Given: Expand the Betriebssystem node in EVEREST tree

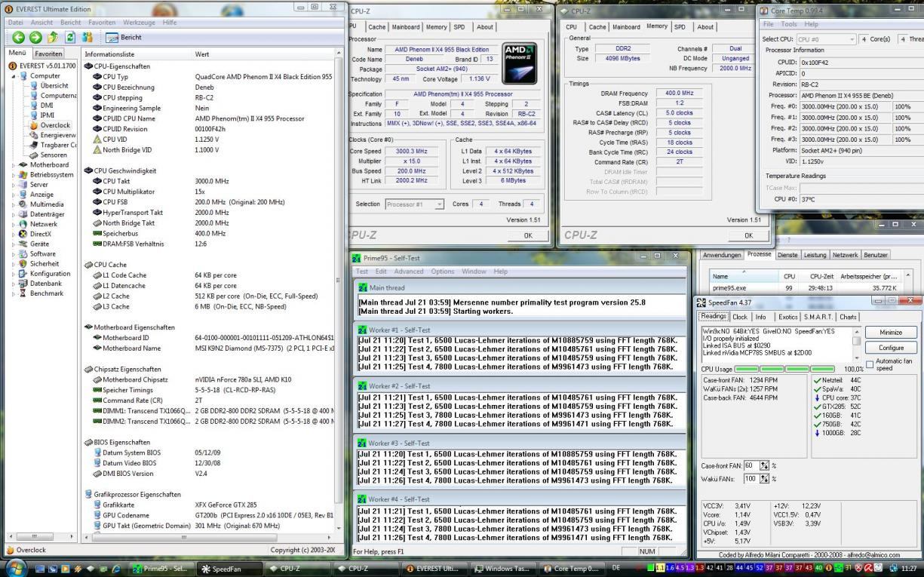Looking at the screenshot, I should click(13, 174).
